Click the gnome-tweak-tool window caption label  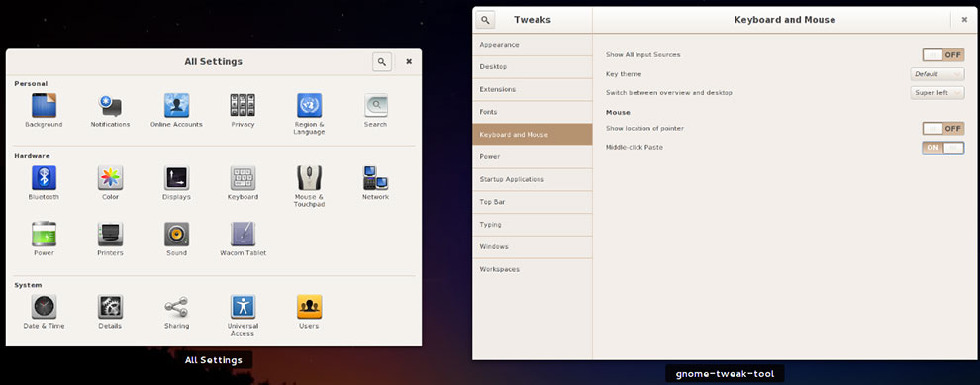[725, 374]
